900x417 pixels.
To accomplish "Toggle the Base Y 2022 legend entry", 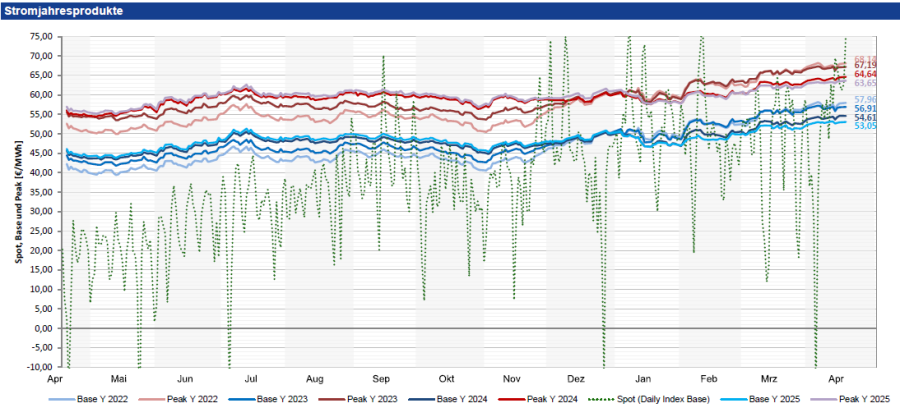I will point(102,399).
